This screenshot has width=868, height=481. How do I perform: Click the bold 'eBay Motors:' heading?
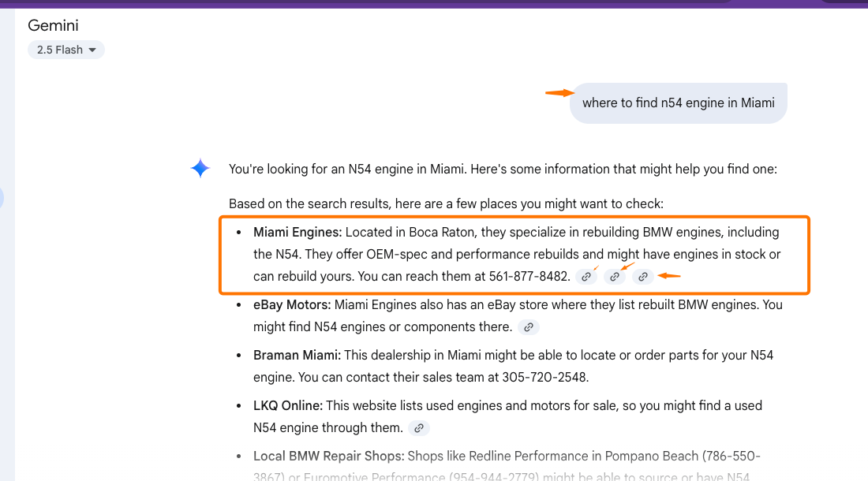pos(292,304)
